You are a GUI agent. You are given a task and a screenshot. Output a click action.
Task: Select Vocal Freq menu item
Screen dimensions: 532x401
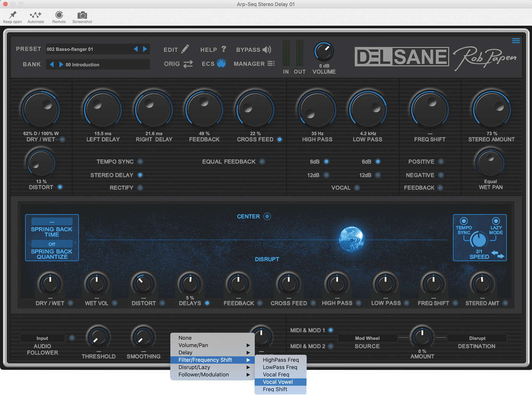tap(280, 374)
